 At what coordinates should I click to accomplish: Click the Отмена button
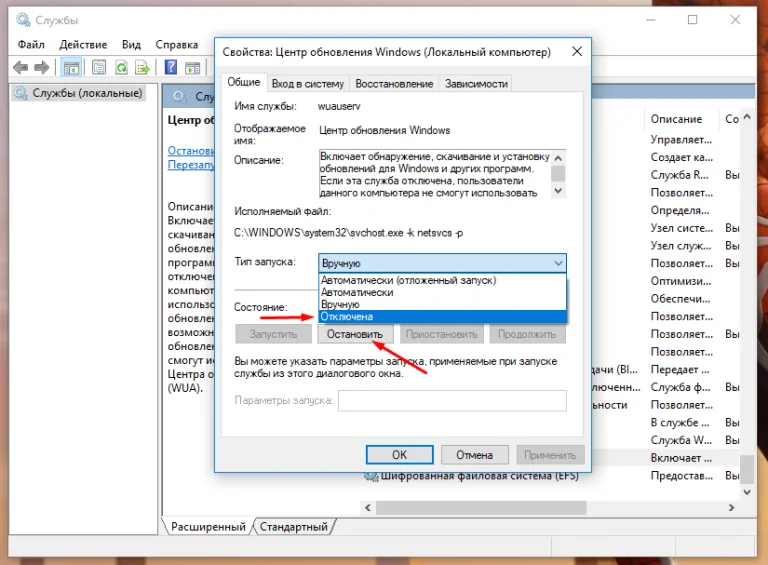[x=474, y=455]
